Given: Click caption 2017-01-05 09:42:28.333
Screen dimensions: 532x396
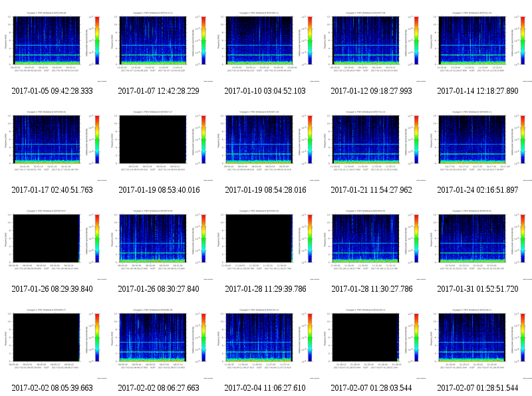Looking at the screenshot, I should [53, 91].
